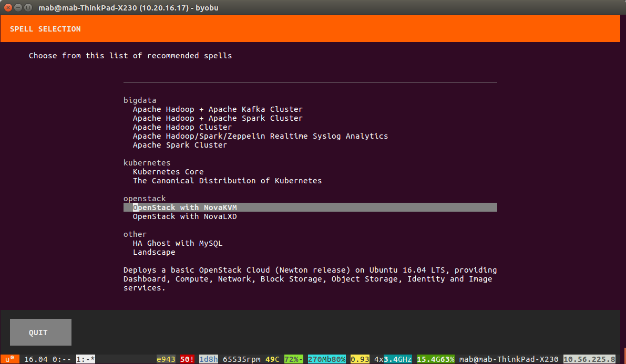Click the Ubuntu logo in byobu status bar
626x364 pixels.
click(x=10, y=359)
